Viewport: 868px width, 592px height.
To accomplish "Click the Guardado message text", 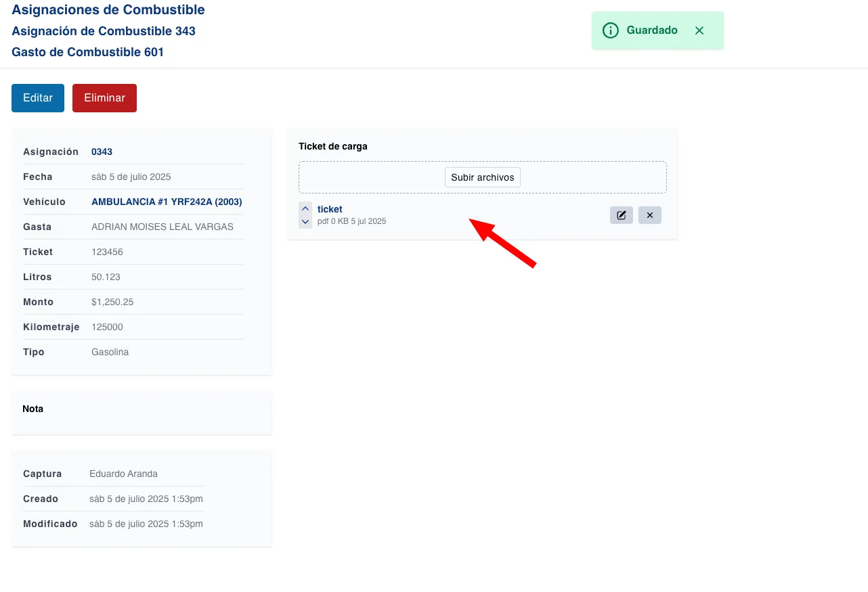I will tap(651, 30).
